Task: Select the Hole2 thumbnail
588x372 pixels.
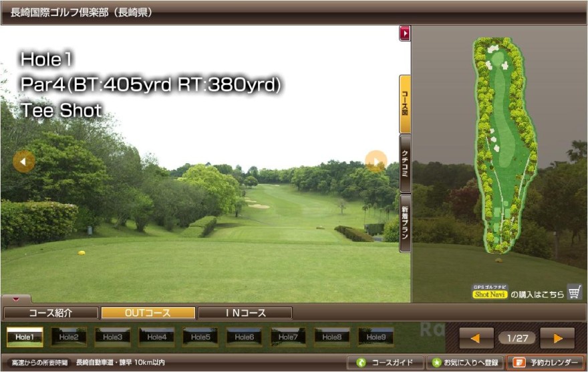Action: tap(69, 337)
